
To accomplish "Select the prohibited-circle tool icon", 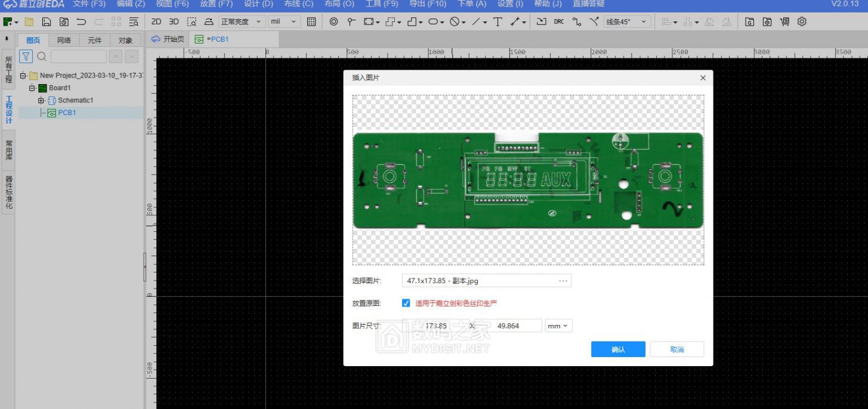I will (455, 21).
